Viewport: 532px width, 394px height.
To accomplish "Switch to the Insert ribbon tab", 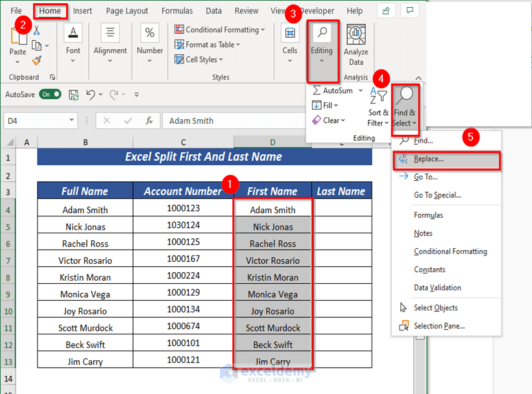I will 82,11.
